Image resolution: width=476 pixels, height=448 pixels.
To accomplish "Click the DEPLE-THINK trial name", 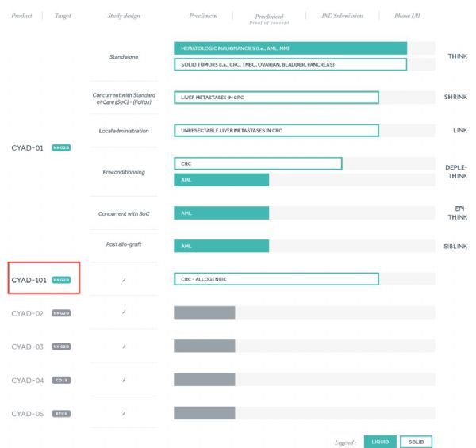I will pyautogui.click(x=456, y=172).
